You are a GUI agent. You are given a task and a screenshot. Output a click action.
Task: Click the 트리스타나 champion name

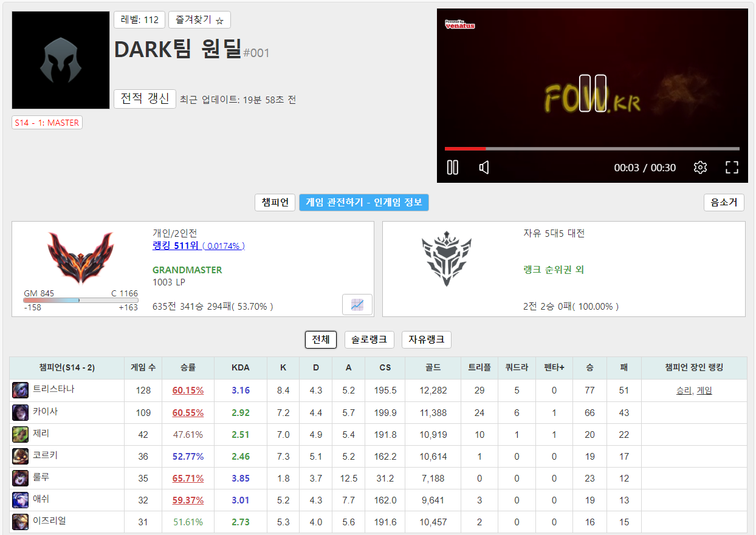pos(53,389)
